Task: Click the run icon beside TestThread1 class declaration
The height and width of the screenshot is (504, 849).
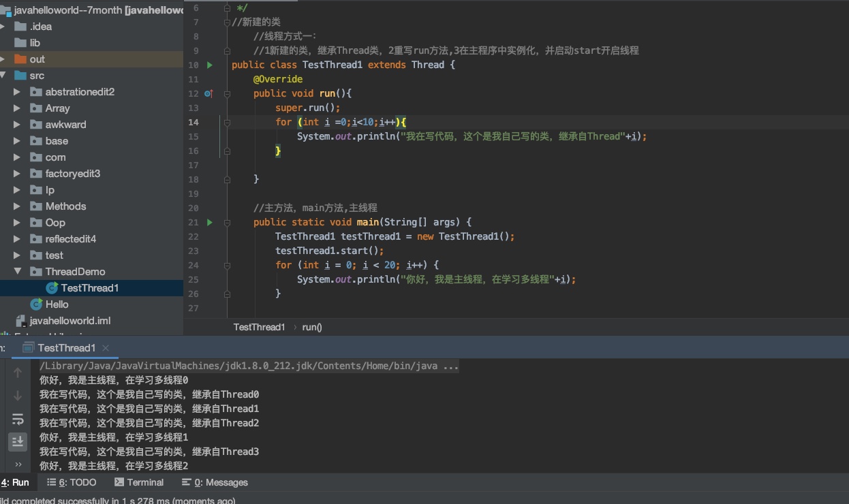Action: 209,65
